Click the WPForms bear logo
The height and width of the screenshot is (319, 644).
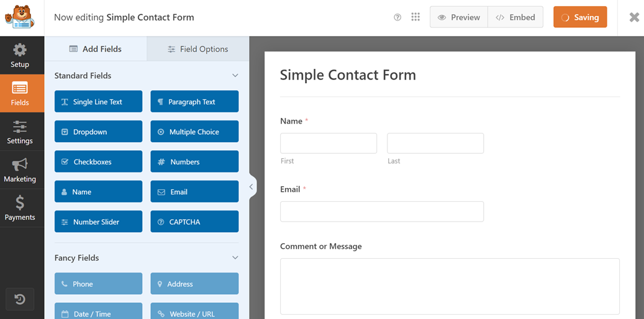click(x=19, y=17)
